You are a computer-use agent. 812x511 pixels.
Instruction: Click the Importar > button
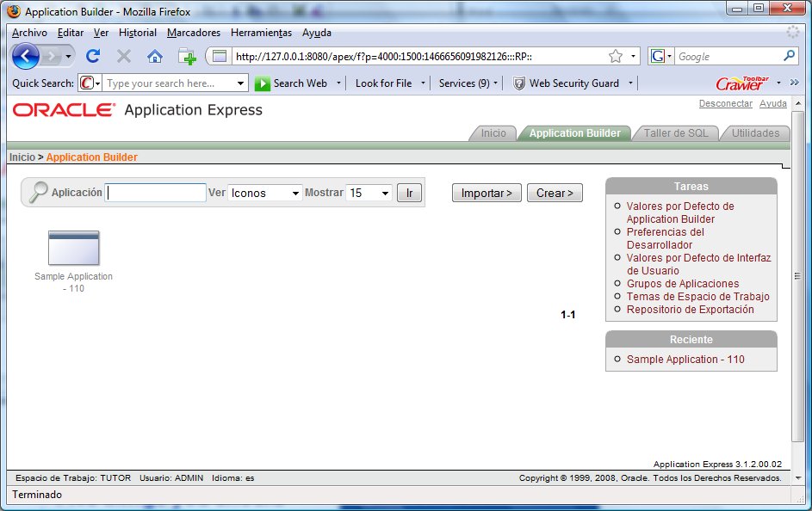[487, 193]
